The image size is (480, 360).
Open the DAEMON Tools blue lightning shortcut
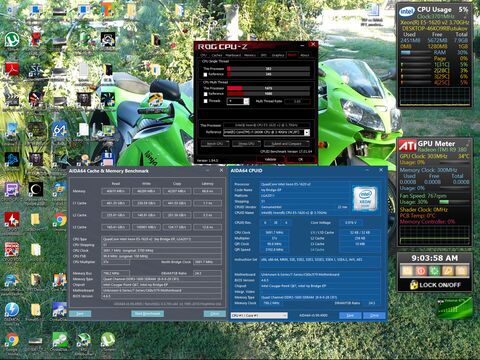click(x=12, y=310)
